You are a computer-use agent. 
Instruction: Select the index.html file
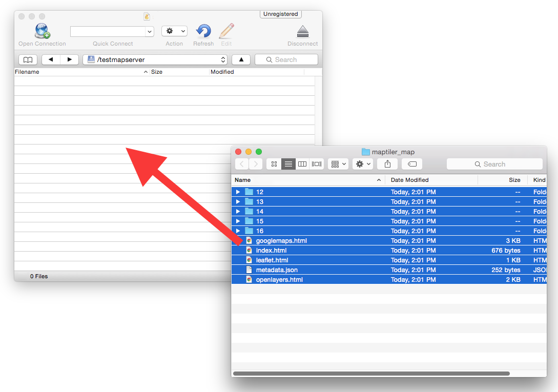point(271,251)
